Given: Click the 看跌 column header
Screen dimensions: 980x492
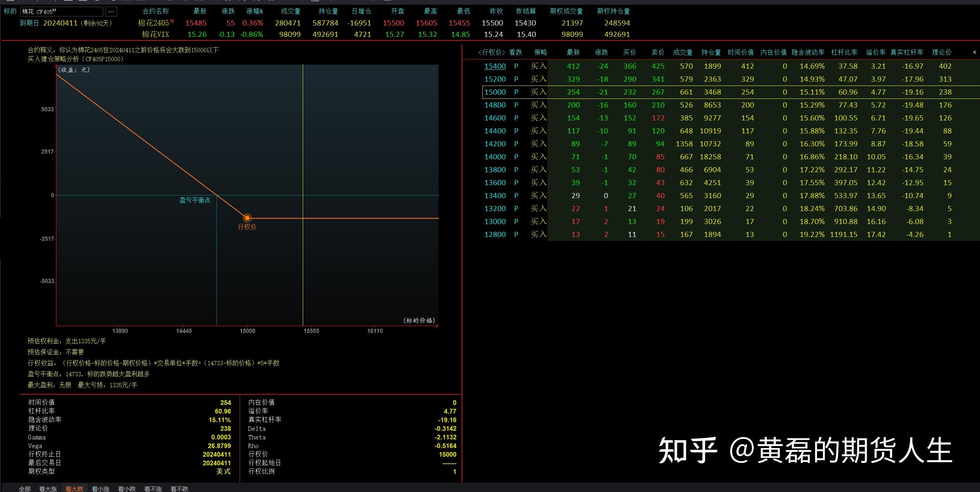Looking at the screenshot, I should pos(516,52).
